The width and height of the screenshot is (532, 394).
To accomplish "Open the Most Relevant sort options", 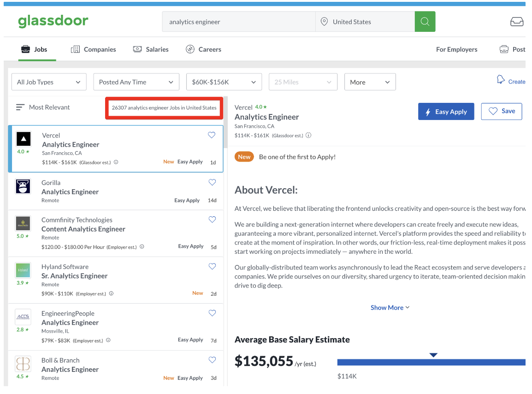I will point(43,107).
